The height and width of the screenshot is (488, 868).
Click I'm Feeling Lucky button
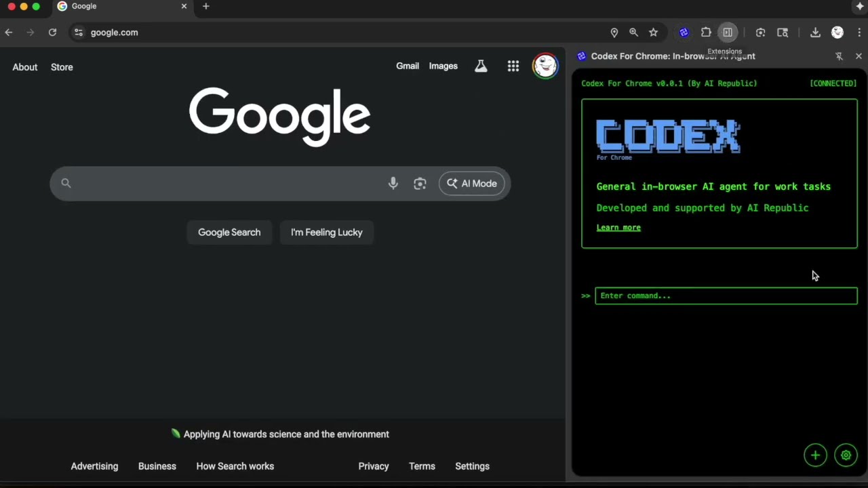click(x=327, y=232)
